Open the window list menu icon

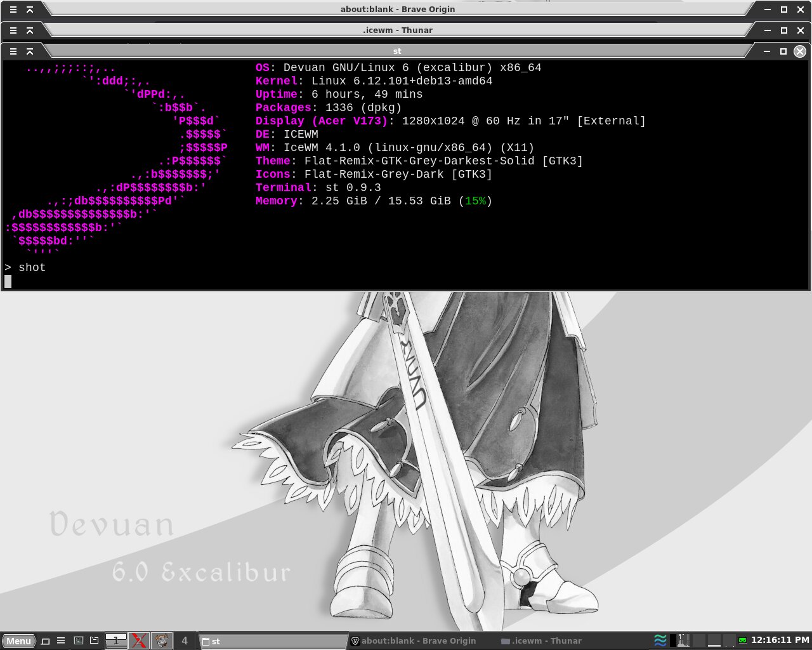pos(61,641)
